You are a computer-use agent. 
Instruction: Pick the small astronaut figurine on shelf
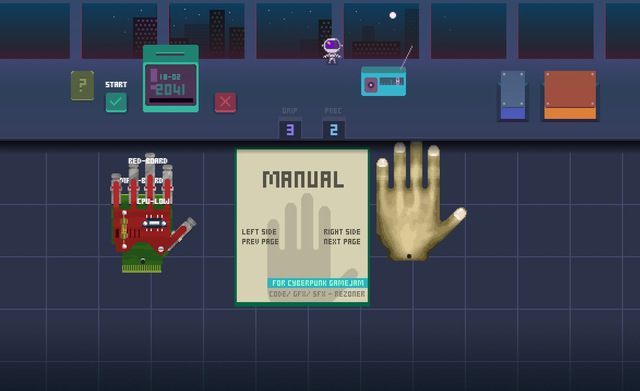click(332, 51)
